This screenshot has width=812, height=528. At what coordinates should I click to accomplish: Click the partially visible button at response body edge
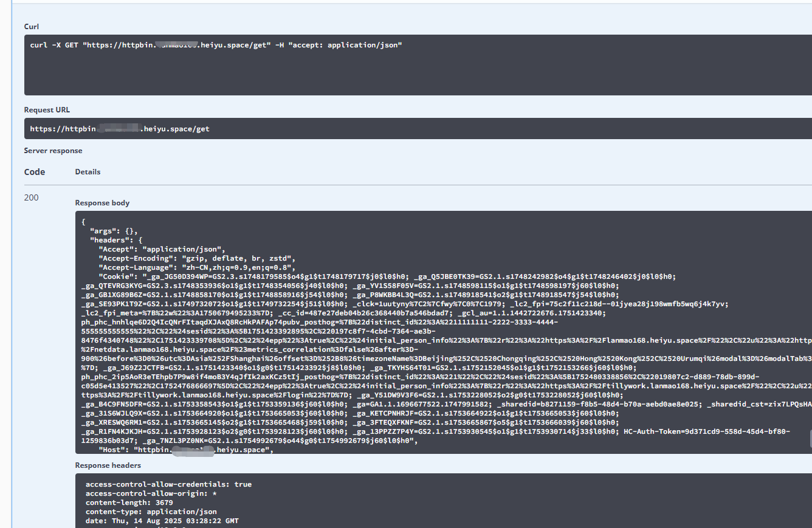[810, 439]
